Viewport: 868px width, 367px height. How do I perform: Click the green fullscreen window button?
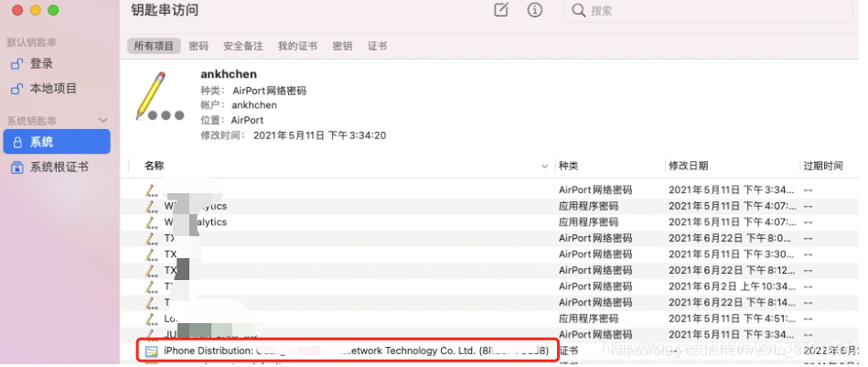tap(53, 10)
